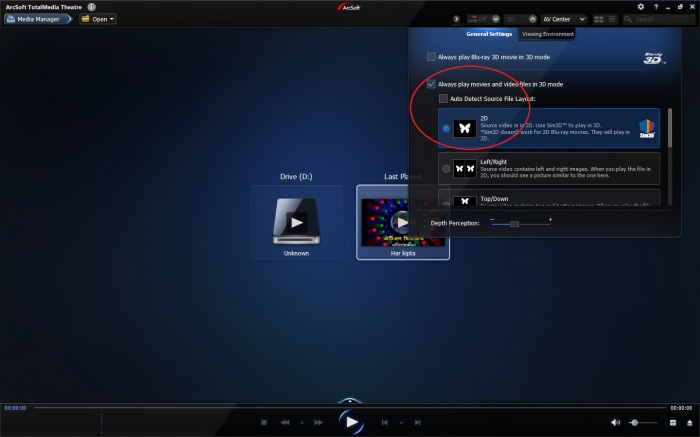Adjust the volume slider handle
This screenshot has width=700, height=437.
[634, 422]
